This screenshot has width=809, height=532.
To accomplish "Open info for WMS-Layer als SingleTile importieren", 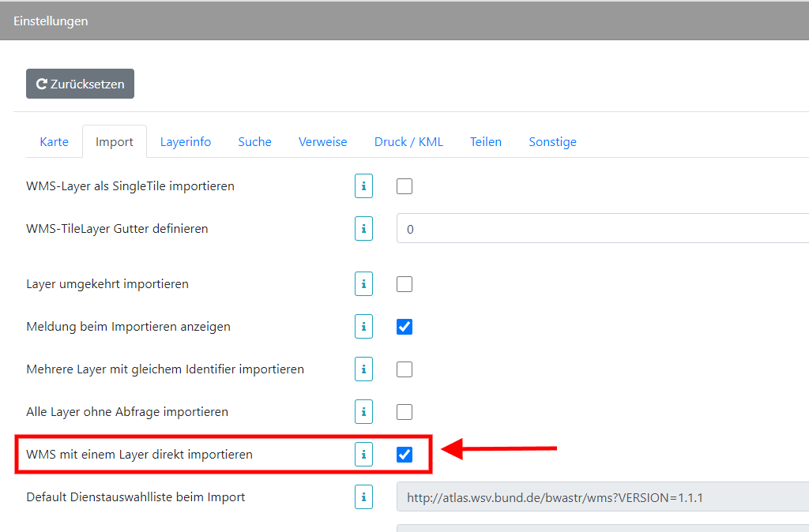I will pyautogui.click(x=363, y=185).
